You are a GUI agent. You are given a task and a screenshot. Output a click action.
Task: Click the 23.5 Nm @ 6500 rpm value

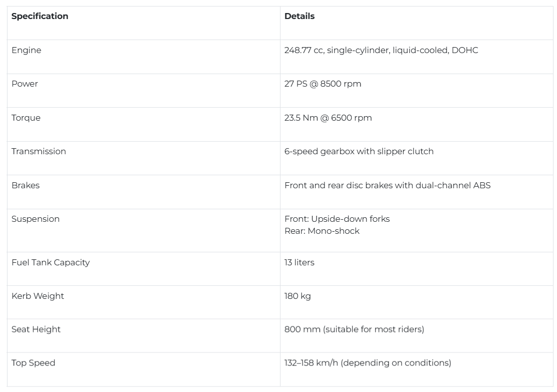(328, 118)
